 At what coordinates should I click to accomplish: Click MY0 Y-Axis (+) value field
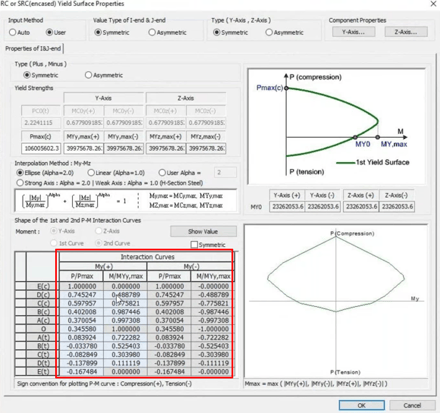tap(287, 207)
